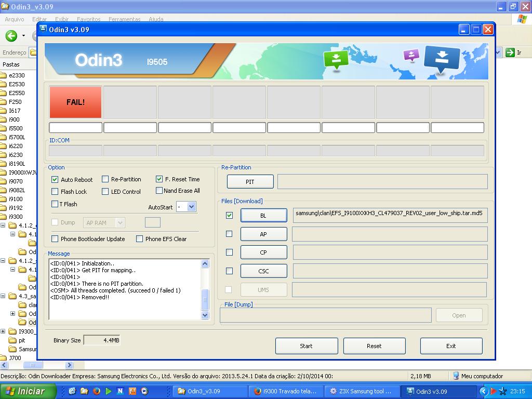Uncheck Auto Reboot option
Screen dimensions: 532x399
pos(55,179)
